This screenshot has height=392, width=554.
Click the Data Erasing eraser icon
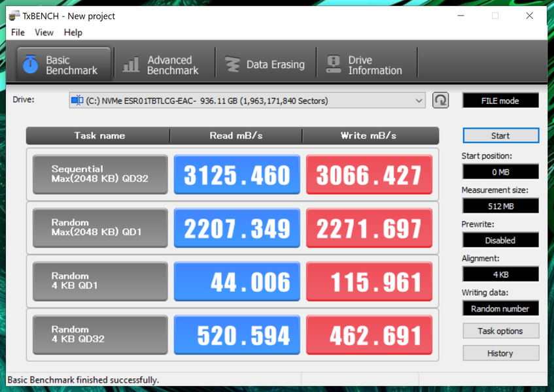click(x=232, y=65)
